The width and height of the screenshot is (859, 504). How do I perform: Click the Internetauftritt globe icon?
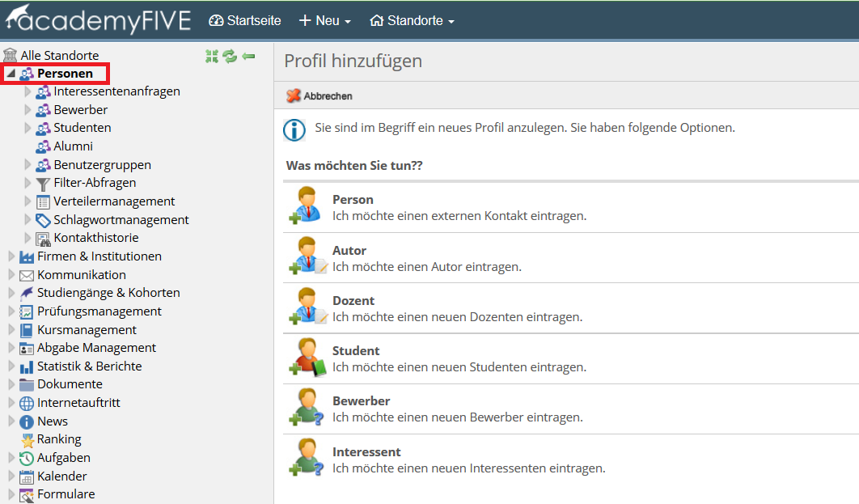pos(27,403)
